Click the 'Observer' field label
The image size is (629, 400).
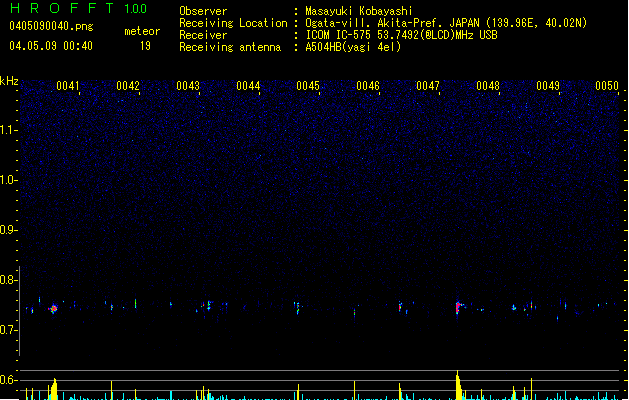203,11
